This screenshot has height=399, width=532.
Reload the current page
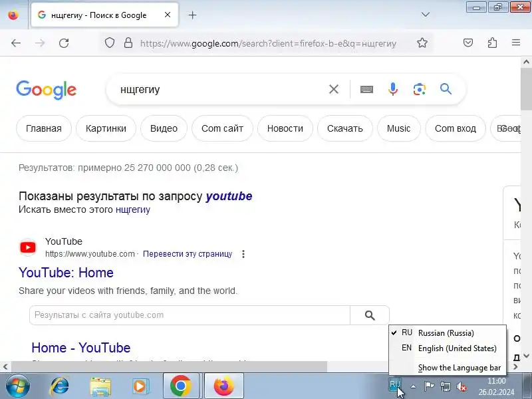[x=64, y=43]
